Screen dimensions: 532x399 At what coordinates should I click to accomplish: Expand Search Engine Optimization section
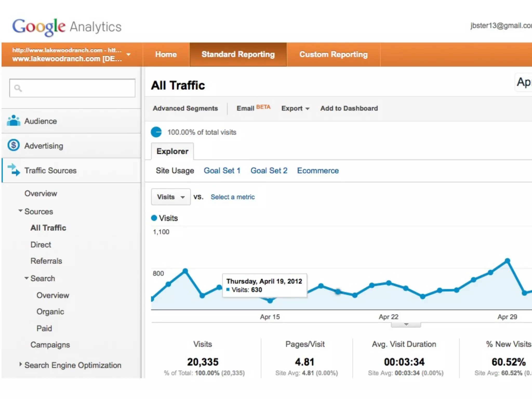tap(21, 364)
